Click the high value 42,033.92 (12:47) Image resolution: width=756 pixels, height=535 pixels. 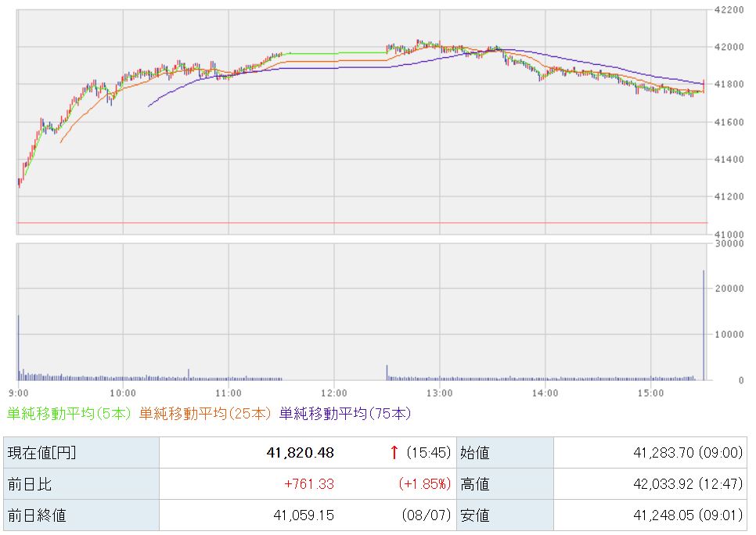[x=688, y=484]
